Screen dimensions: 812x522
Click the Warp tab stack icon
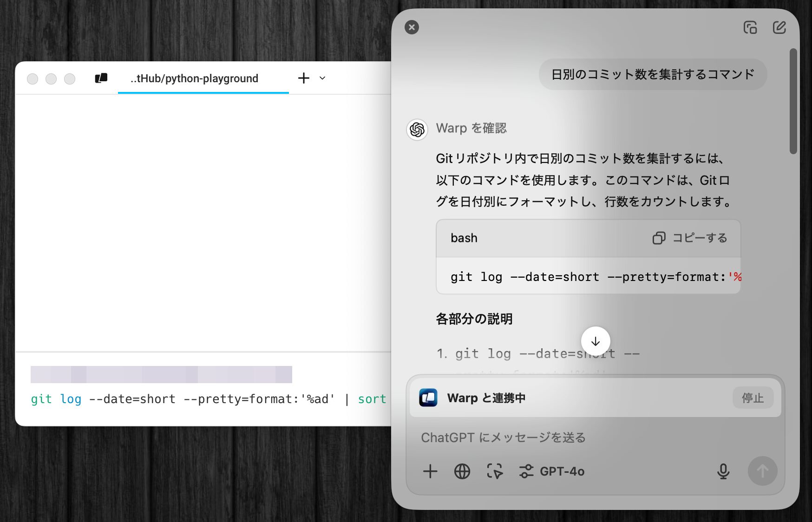click(x=101, y=78)
